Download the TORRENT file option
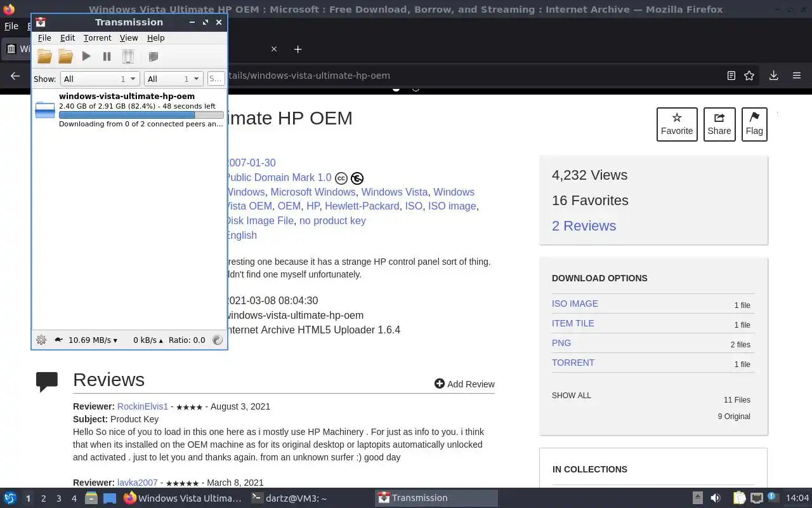The width and height of the screenshot is (812, 508). pos(573,363)
